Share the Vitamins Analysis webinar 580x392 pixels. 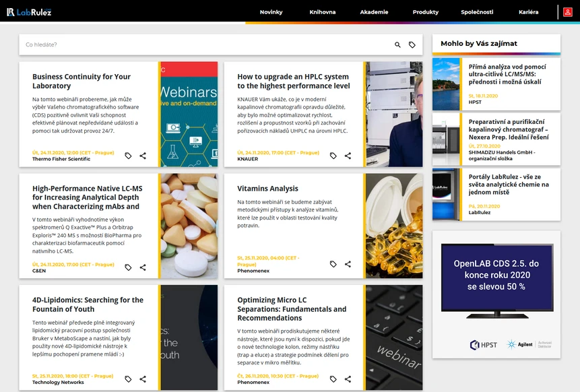(348, 264)
